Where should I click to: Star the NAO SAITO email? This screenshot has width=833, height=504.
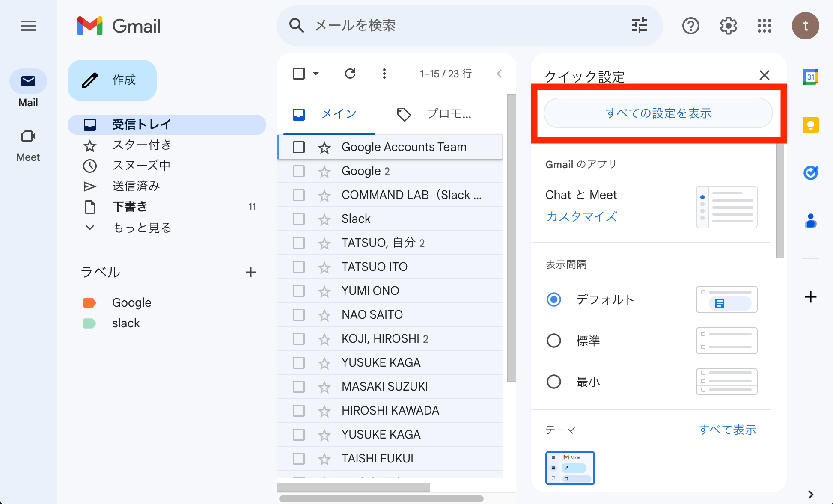[324, 315]
